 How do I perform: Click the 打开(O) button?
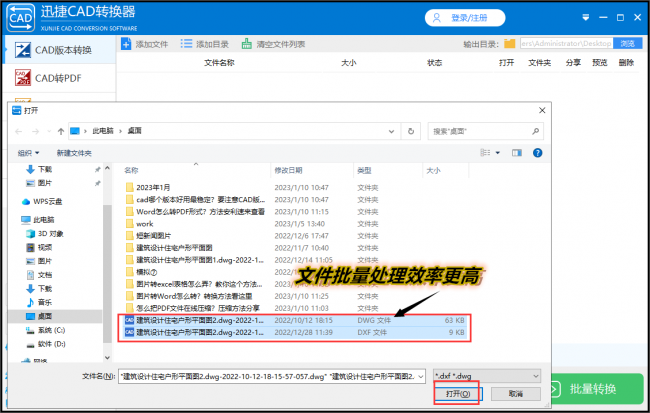(458, 394)
